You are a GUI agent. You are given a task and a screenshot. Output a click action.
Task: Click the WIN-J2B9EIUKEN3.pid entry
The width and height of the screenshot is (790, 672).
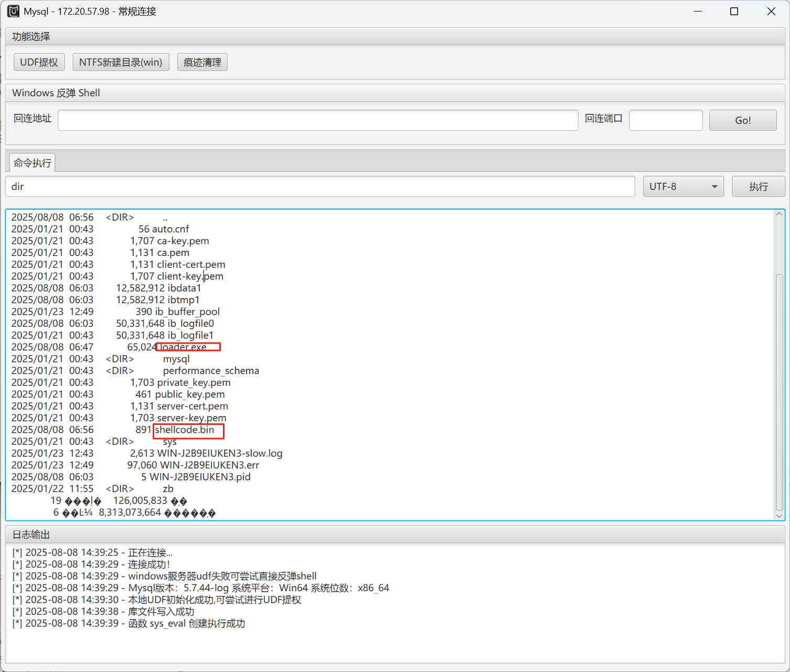[x=200, y=477]
